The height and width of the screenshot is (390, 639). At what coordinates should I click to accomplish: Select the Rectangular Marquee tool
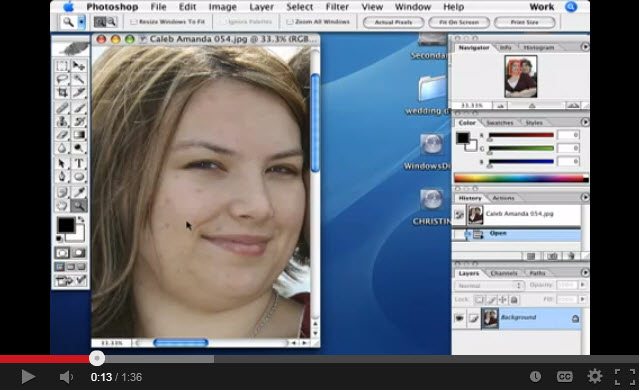(x=62, y=66)
